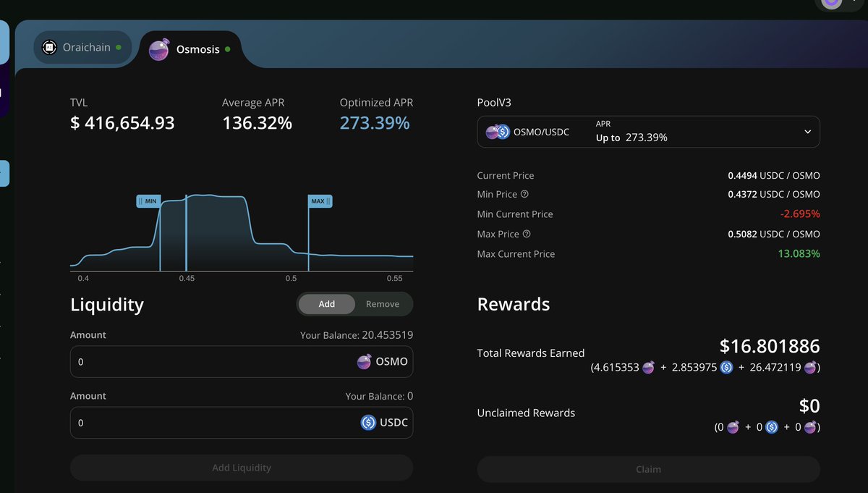Click the OSMO token icon in amount field
Viewport: 868px width, 493px height.
tap(365, 361)
